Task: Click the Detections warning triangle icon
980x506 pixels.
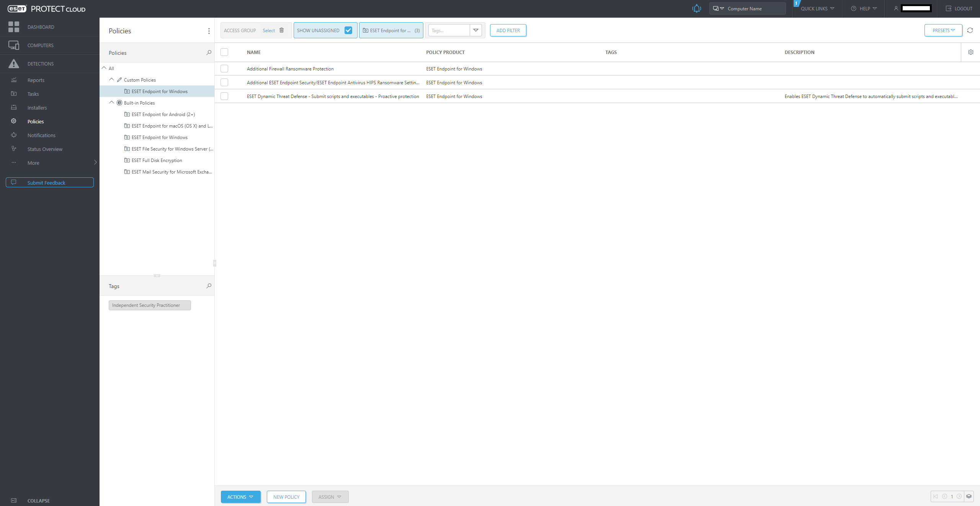Action: pyautogui.click(x=14, y=64)
